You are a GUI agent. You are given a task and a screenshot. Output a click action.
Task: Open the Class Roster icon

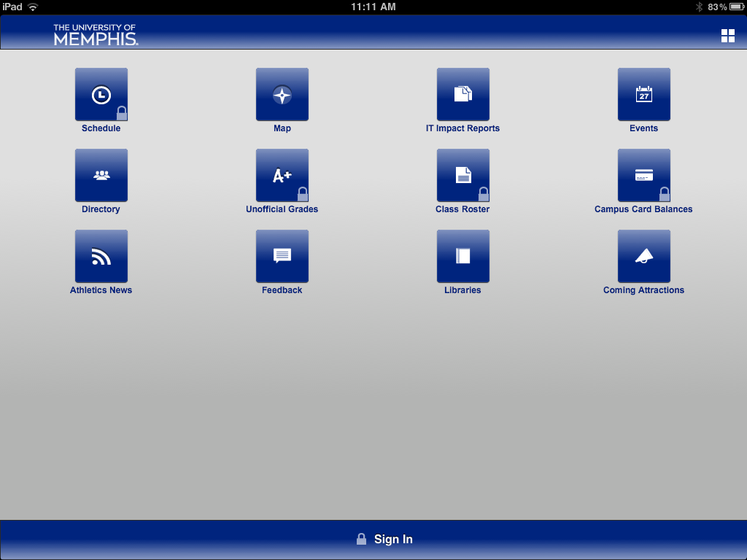[x=463, y=176]
